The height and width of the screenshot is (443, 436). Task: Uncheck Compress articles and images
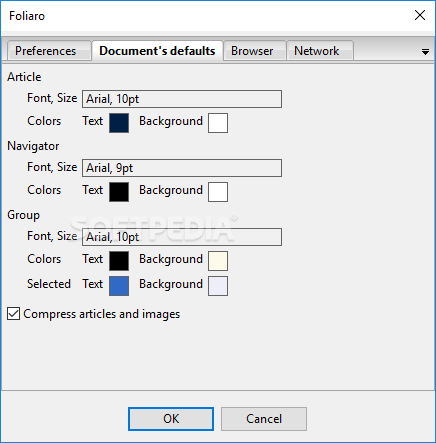click(x=13, y=314)
